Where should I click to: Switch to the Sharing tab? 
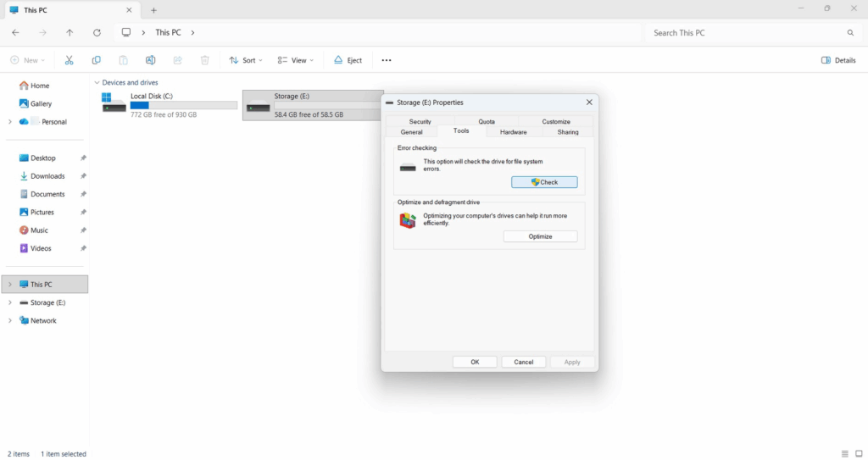pos(568,132)
